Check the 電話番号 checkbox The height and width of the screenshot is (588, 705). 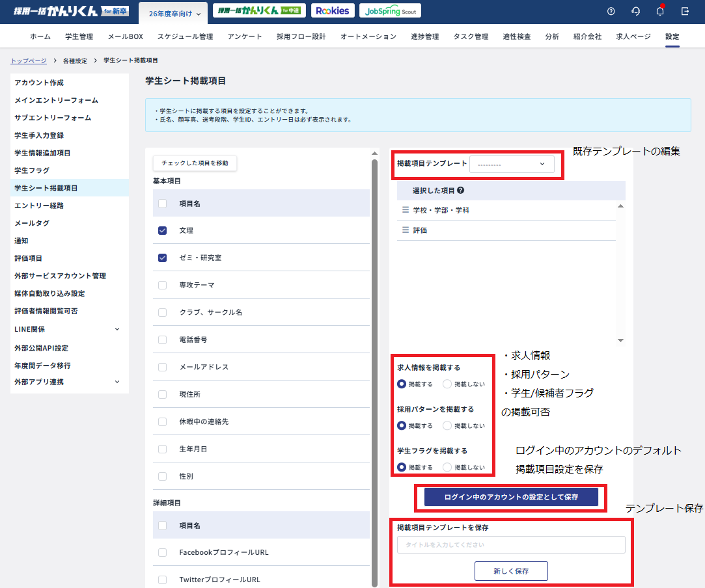point(163,340)
